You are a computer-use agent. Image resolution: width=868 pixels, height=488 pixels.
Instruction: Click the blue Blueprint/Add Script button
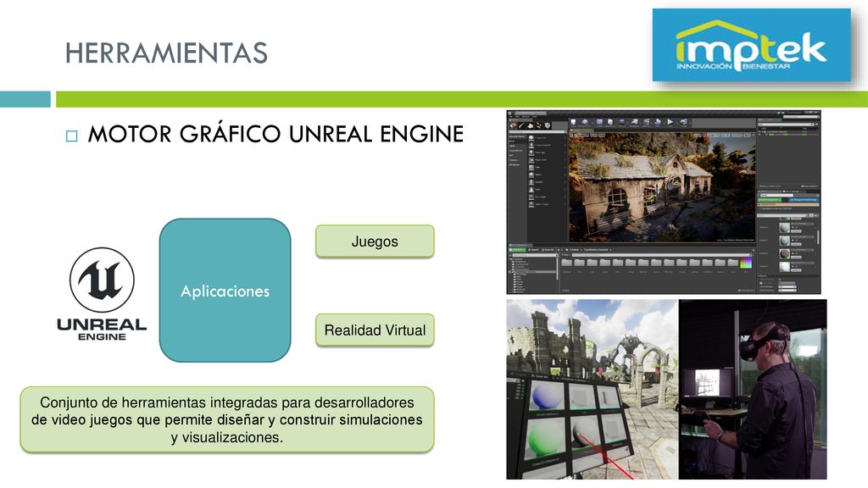click(803, 199)
